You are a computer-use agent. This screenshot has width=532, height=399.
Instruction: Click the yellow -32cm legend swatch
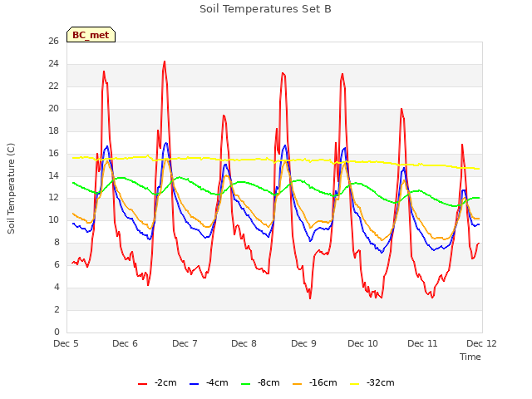(x=355, y=384)
